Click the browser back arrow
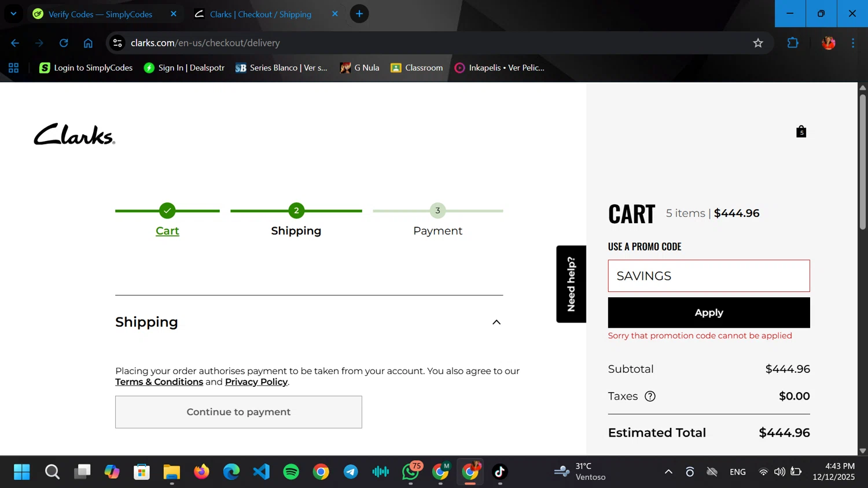Viewport: 868px width, 488px height. pos(15,43)
